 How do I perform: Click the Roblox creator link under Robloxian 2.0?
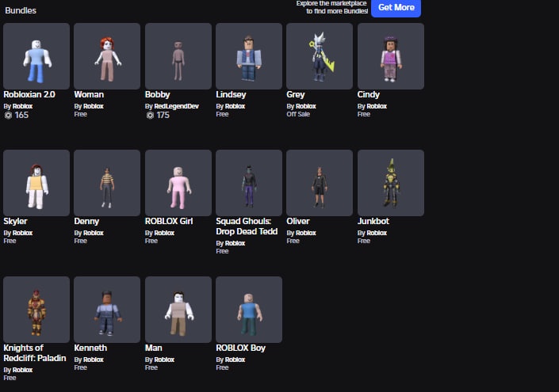click(x=22, y=106)
